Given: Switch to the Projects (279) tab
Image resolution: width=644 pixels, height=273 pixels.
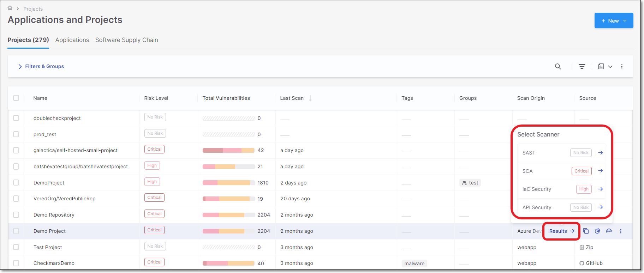Looking at the screenshot, I should click(28, 40).
